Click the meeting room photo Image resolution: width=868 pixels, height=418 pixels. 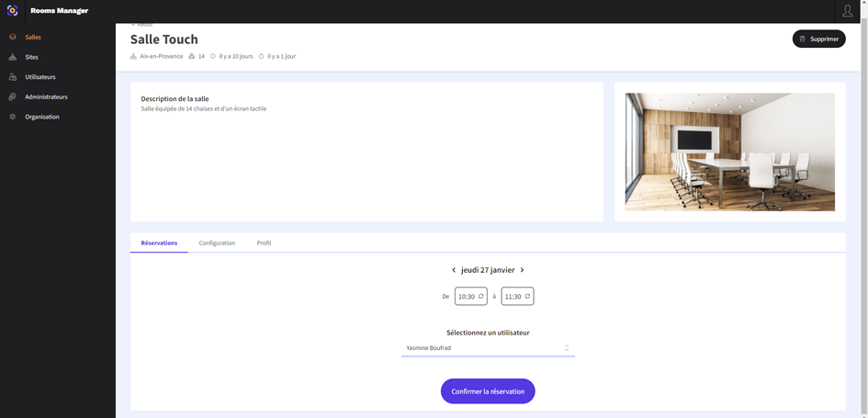729,152
